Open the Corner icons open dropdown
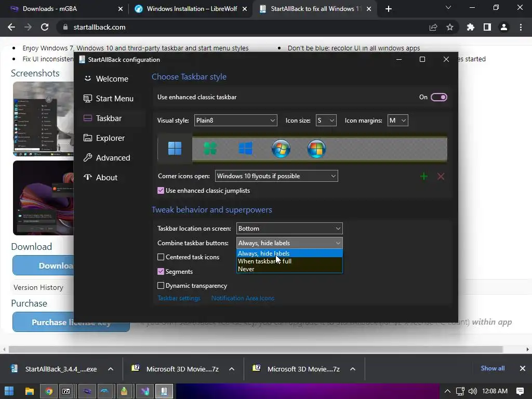 [276, 176]
